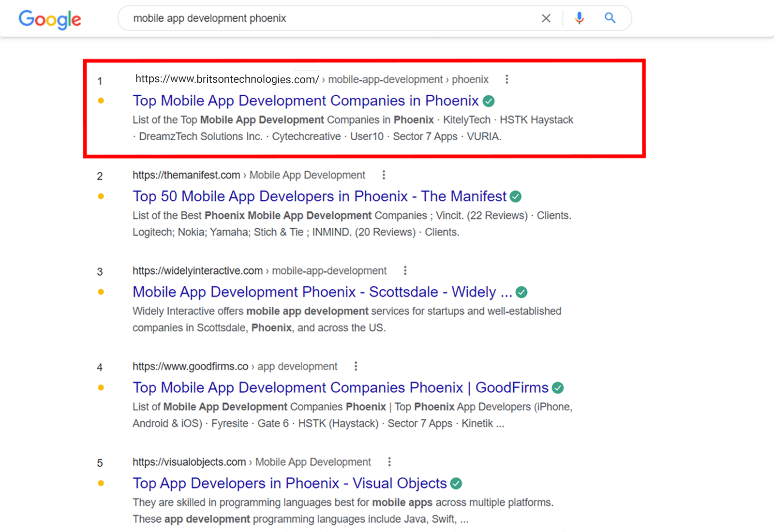774x532 pixels.
Task: Click green checkmark beside Visual Objects title
Action: click(456, 484)
